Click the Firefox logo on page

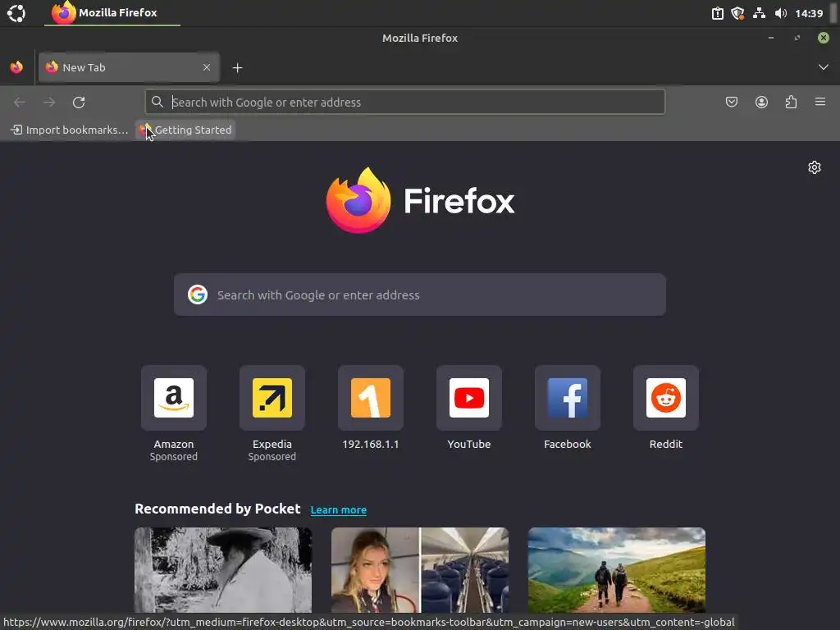pos(421,200)
